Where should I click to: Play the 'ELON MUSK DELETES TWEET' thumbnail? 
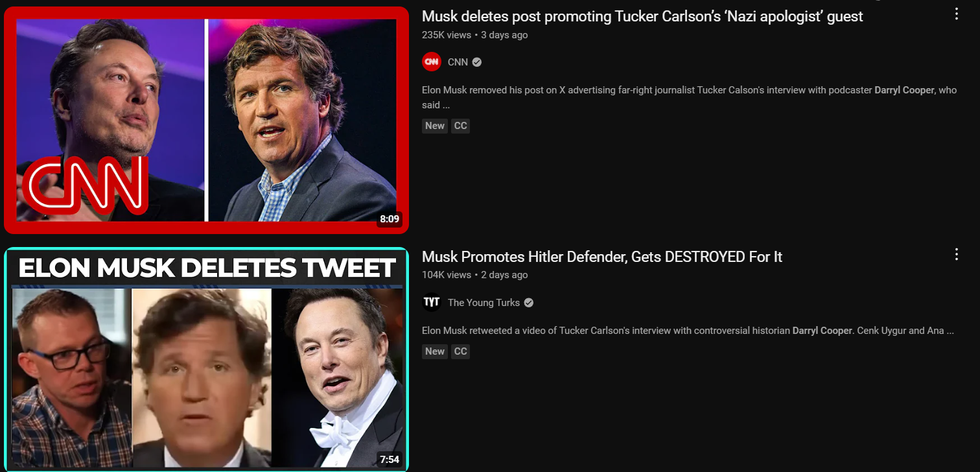(x=206, y=360)
